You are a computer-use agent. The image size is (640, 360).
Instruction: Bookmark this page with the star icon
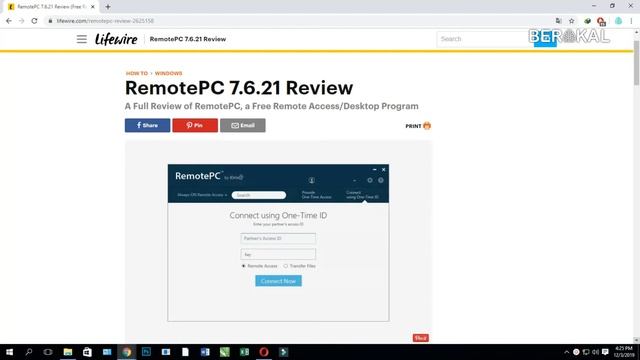(571, 21)
